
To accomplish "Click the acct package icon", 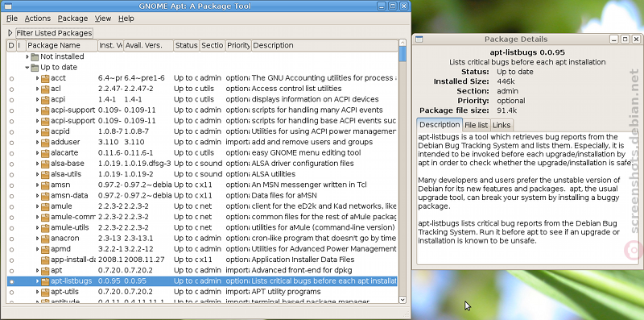I will tap(45, 77).
